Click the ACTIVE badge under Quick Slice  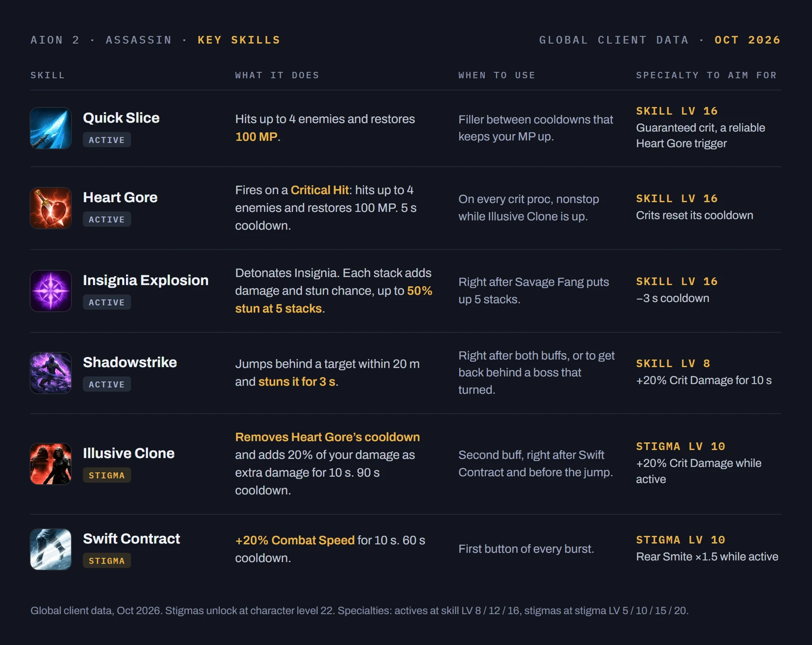point(107,140)
